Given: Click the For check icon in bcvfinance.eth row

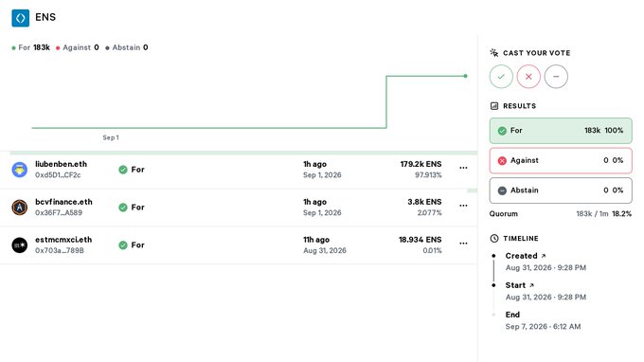Looking at the screenshot, I should 123,208.
